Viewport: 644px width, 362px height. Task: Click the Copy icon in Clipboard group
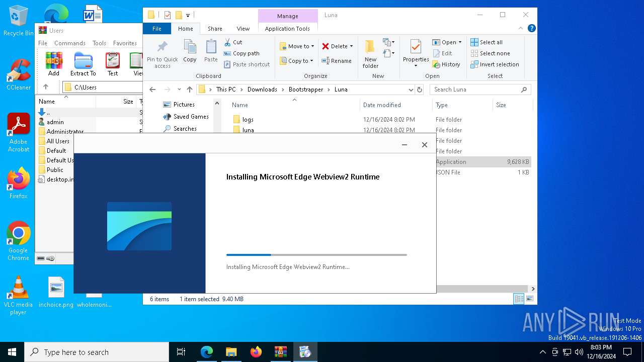click(x=190, y=51)
